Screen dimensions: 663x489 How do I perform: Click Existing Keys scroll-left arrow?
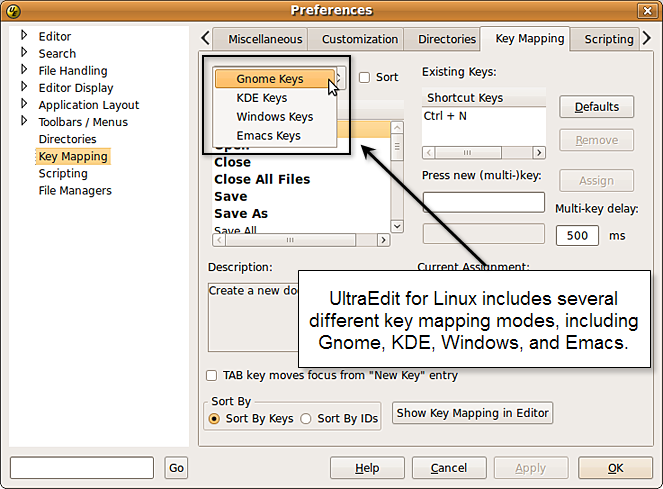point(429,152)
